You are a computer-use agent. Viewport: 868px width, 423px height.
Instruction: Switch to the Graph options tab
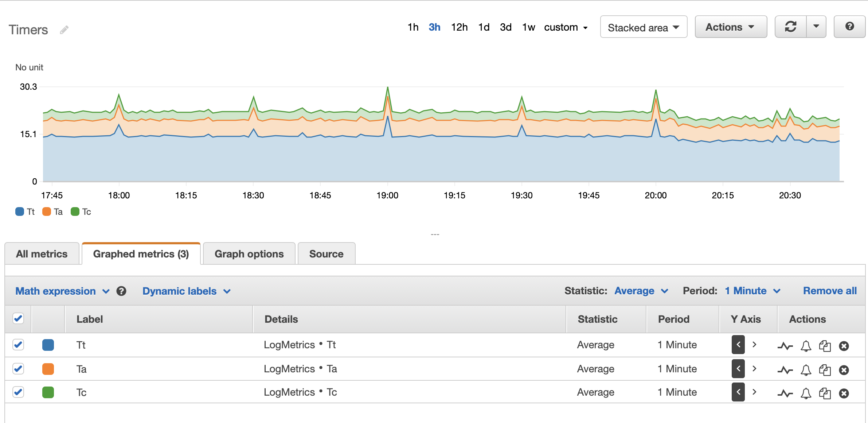249,254
